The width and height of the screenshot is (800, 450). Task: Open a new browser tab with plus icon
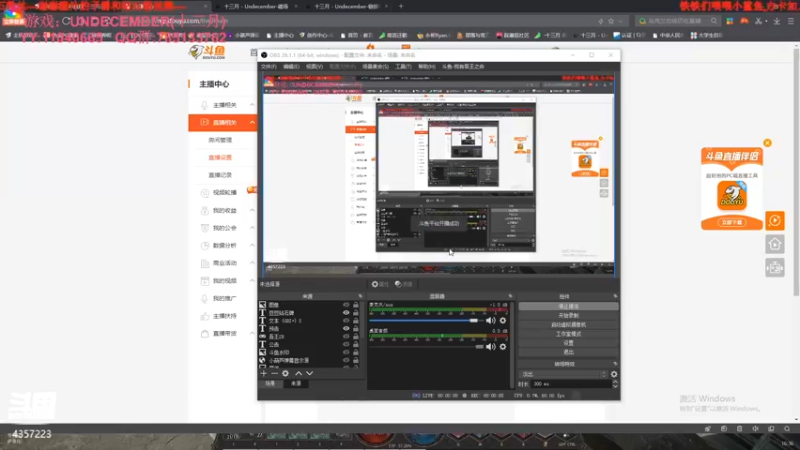(x=401, y=6)
